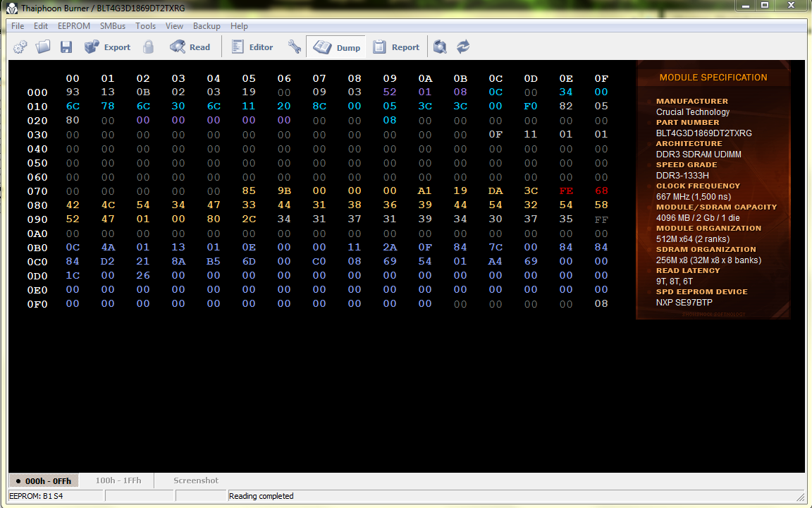Click the MODULE SPECIFICATION panel heading
Screen dimensions: 812x508
[713, 78]
